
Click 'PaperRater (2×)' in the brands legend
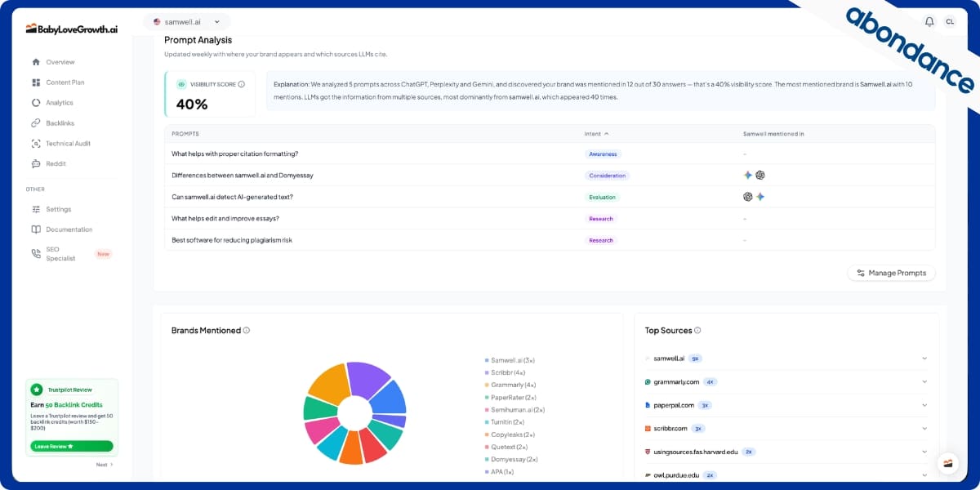point(514,398)
